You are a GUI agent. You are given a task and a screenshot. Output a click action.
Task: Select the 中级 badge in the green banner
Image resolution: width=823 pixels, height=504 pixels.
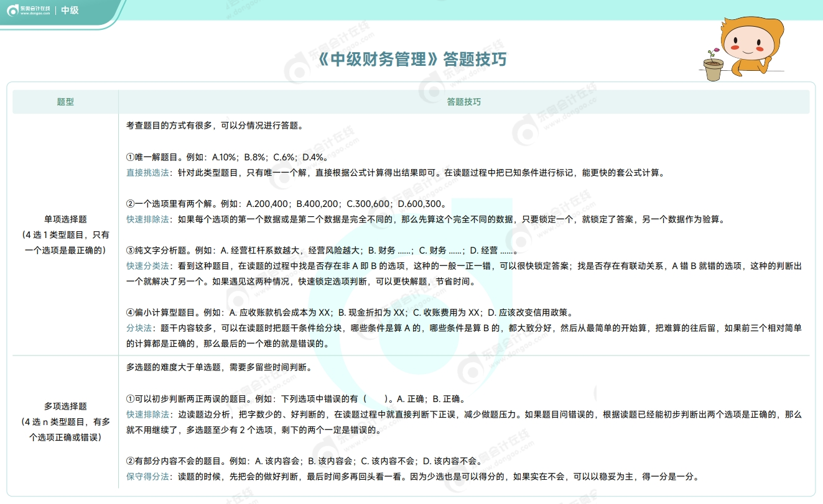[70, 11]
